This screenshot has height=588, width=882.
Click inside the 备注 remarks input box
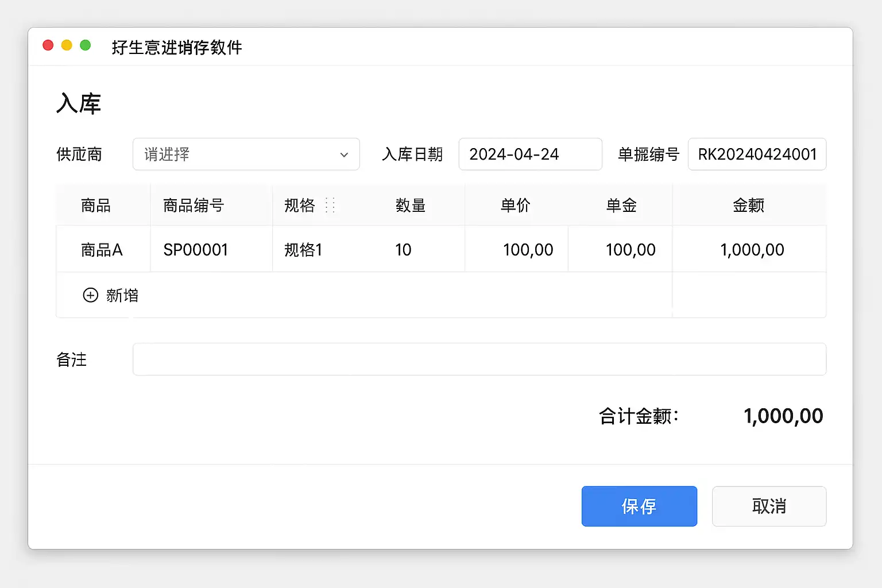pos(479,359)
